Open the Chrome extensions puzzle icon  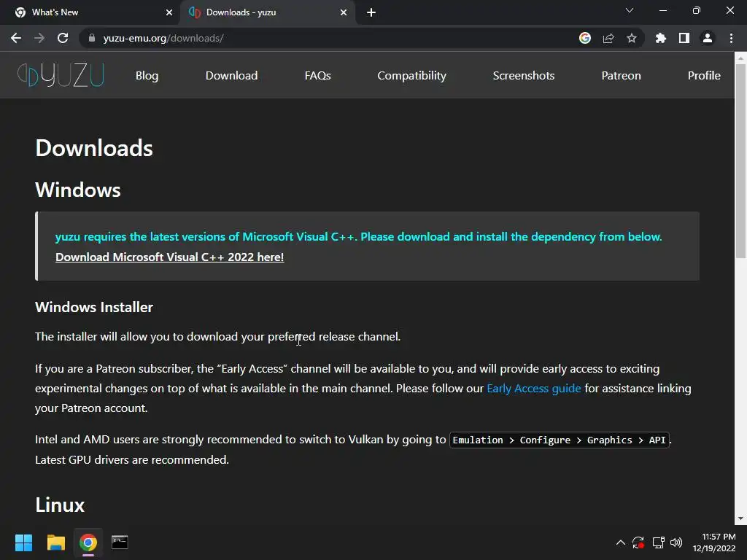point(661,38)
